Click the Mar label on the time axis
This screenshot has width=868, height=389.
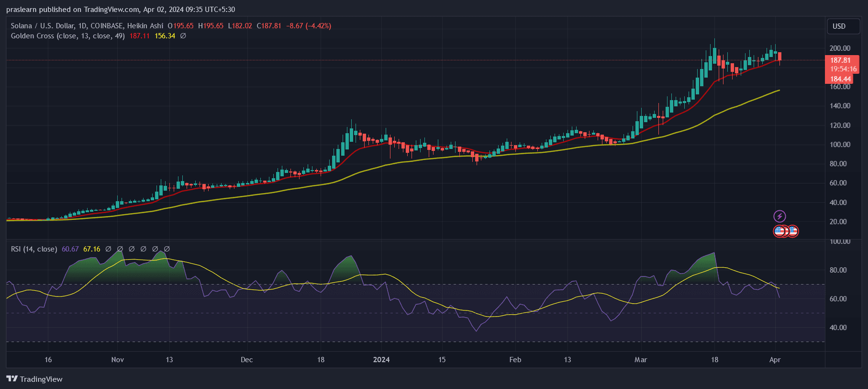[641, 360]
